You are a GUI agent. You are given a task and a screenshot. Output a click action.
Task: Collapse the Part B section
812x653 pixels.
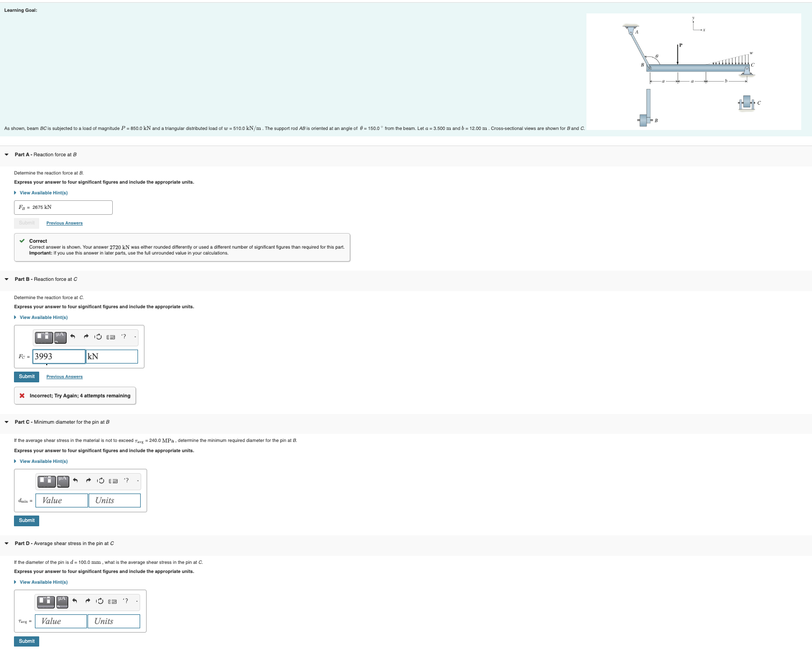click(x=6, y=279)
